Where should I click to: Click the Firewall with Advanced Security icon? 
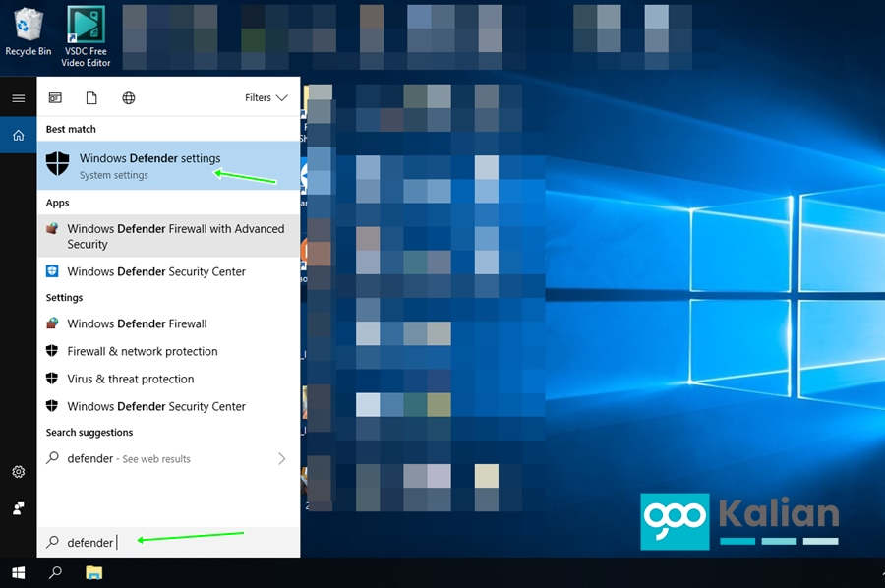click(x=52, y=228)
